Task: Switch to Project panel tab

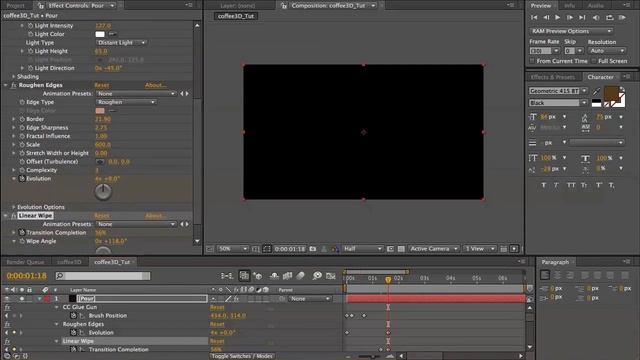Action: (x=16, y=6)
